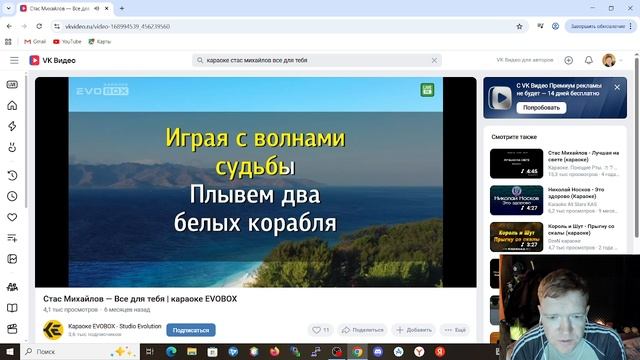The width and height of the screenshot is (640, 360).
Task: Mute the tab via speaker icon
Action: click(x=97, y=8)
